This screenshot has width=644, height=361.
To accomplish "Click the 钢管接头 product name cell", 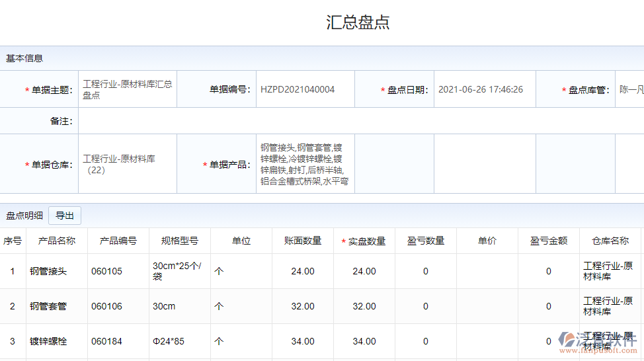I will [x=48, y=272].
